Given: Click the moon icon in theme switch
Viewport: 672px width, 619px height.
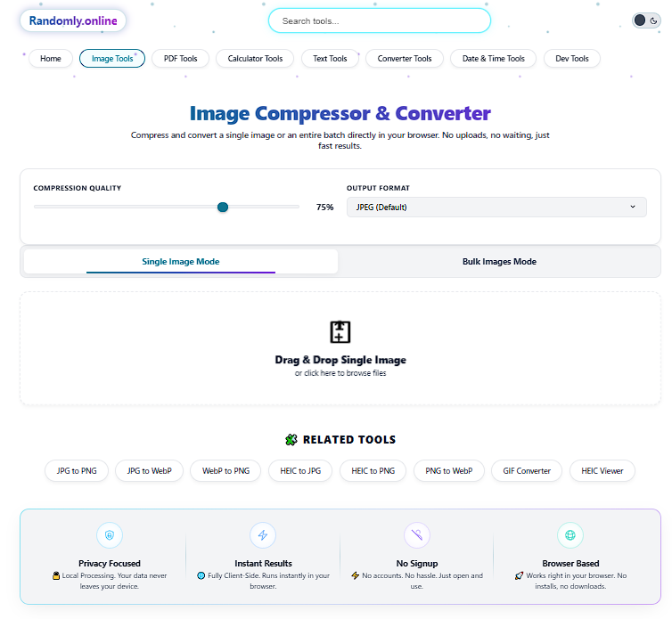Looking at the screenshot, I should (653, 20).
